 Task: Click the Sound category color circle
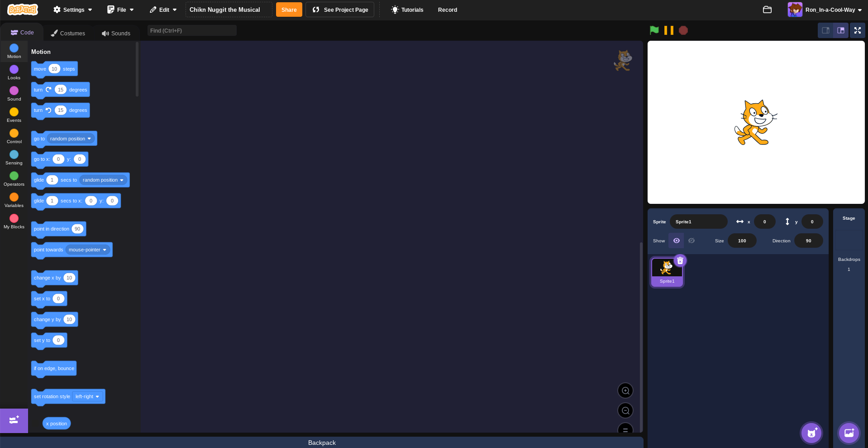14,91
